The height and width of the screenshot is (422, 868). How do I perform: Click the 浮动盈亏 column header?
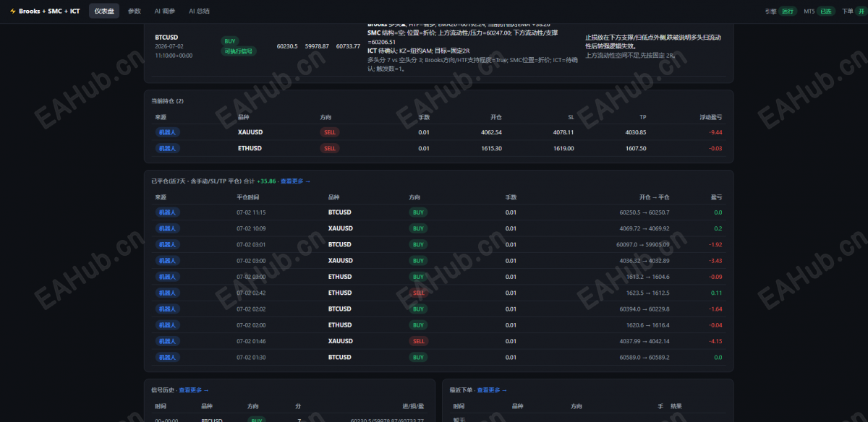(x=710, y=117)
